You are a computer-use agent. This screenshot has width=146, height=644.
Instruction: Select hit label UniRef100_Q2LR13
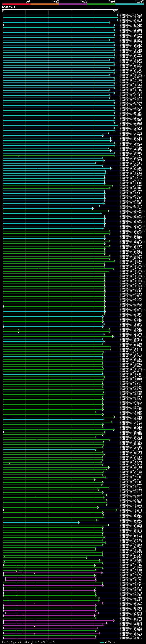coord(131,450)
